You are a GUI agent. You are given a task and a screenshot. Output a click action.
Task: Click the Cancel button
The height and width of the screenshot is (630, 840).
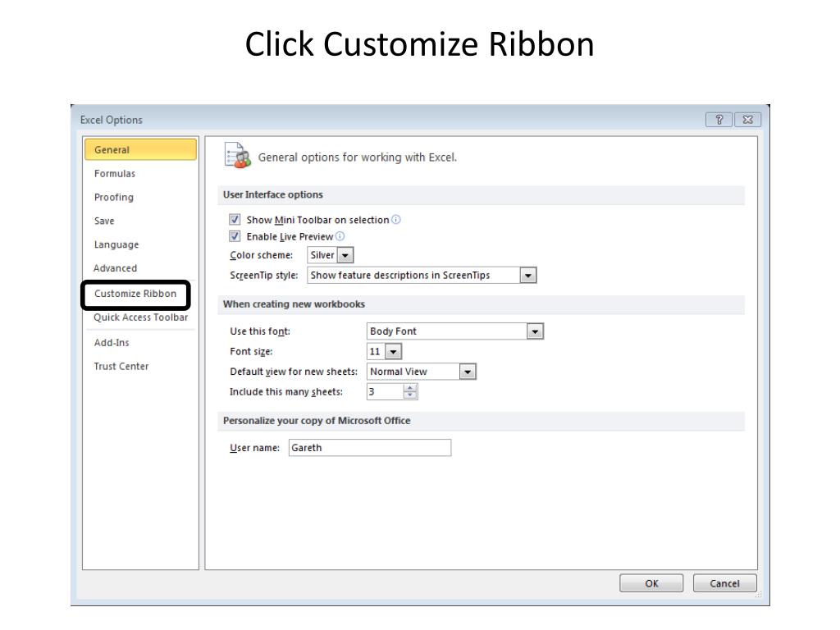click(724, 583)
